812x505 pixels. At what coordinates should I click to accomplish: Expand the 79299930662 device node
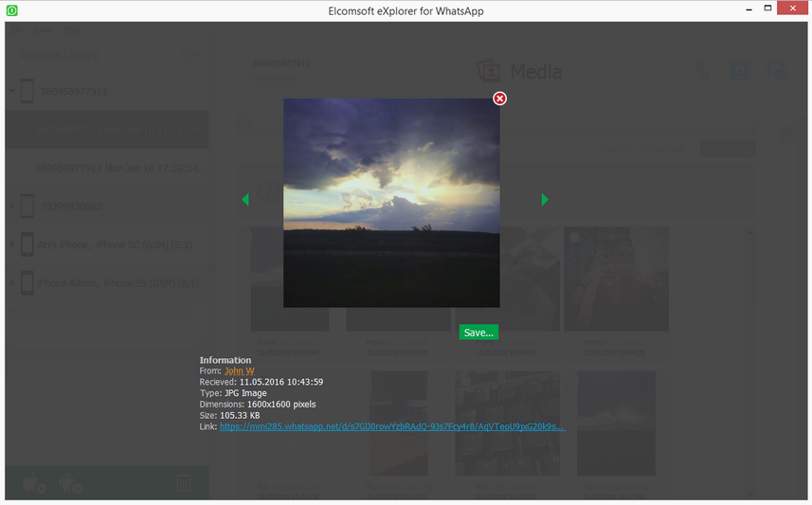(x=12, y=207)
